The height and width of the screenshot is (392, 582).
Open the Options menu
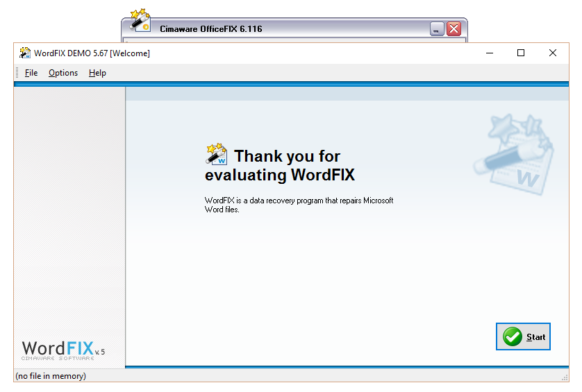coord(63,73)
